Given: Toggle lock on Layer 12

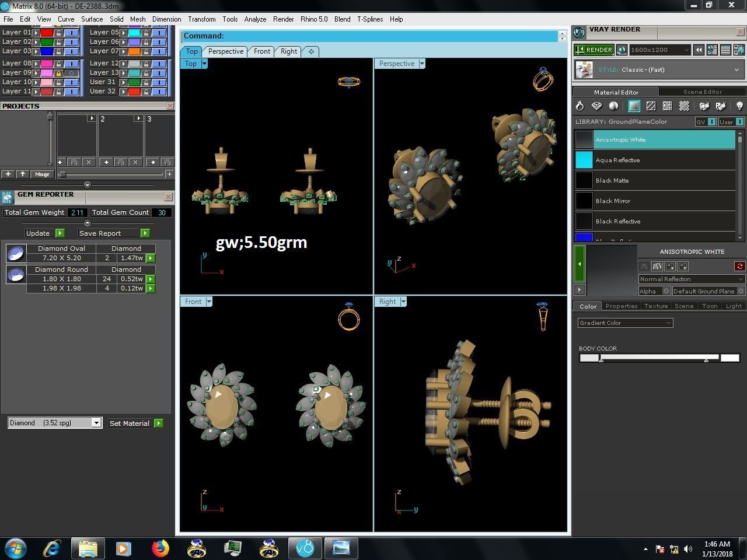Looking at the screenshot, I should (146, 64).
